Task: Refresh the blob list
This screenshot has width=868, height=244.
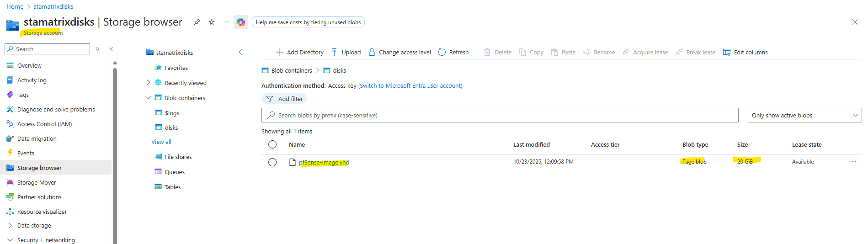Action: click(453, 52)
